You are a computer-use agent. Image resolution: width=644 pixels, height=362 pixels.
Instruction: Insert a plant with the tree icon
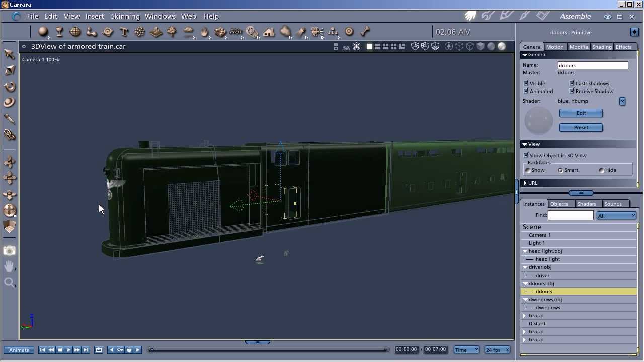pos(172,32)
